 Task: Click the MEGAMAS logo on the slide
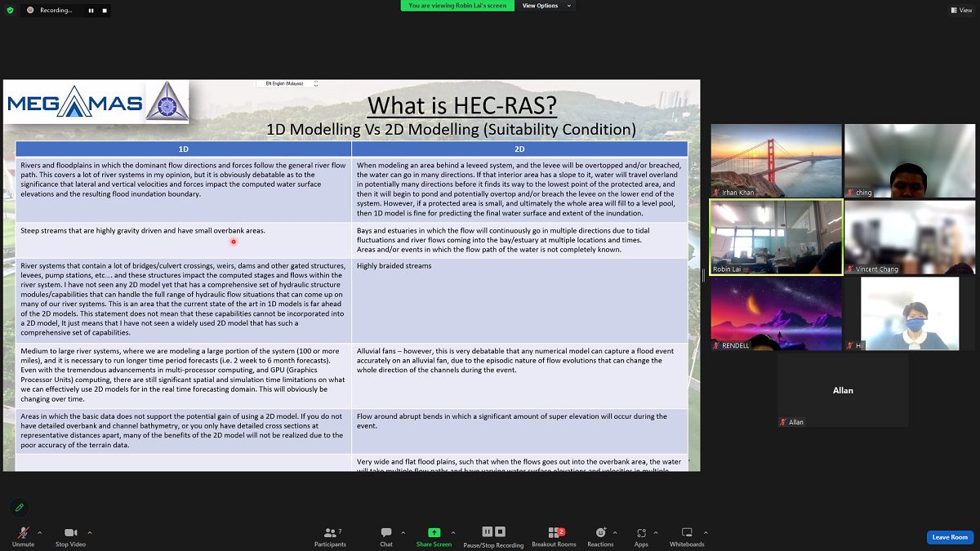97,102
